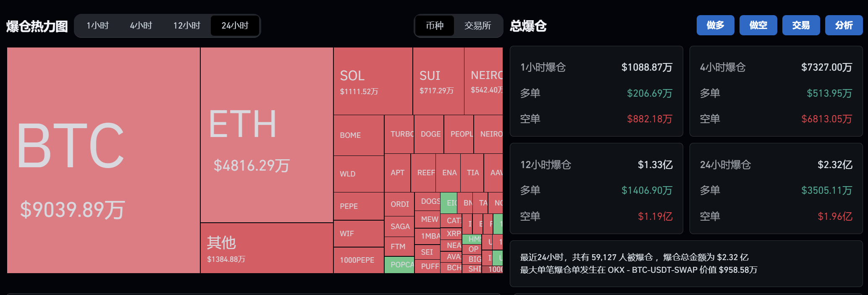Toggle heatmap view to 币种
The image size is (868, 295).
pyautogui.click(x=435, y=26)
